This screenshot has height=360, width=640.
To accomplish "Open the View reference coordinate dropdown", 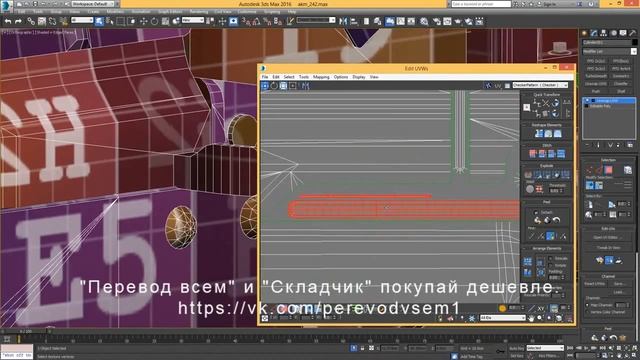I will (x=193, y=20).
